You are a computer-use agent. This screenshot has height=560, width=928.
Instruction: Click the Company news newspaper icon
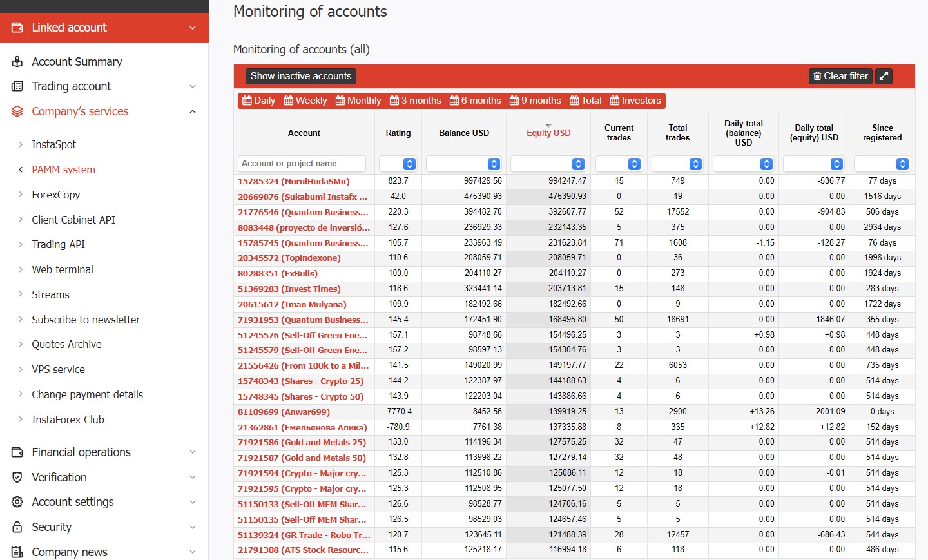click(x=17, y=552)
